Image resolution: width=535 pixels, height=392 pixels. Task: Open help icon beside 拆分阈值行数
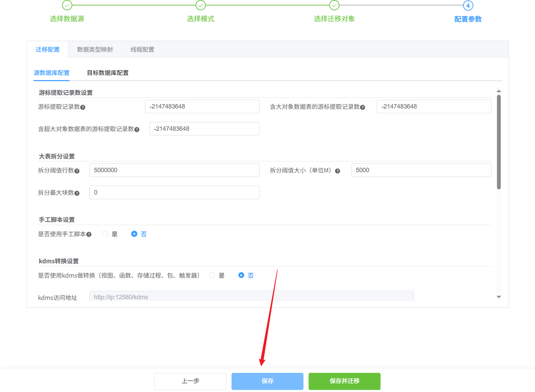(x=77, y=171)
